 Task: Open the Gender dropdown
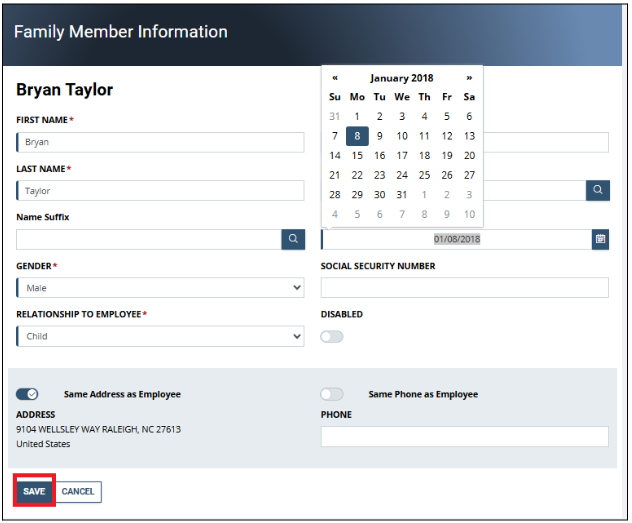click(160, 288)
